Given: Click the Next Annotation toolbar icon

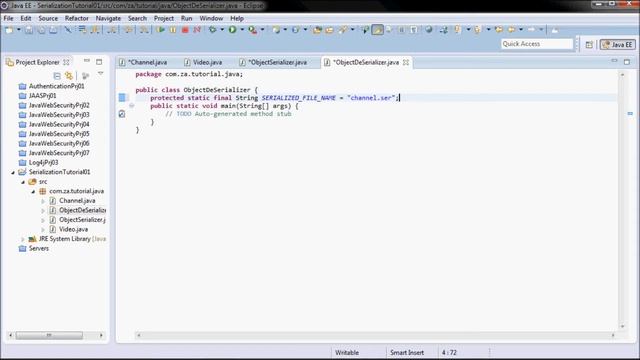Looking at the screenshot, I should pos(457,30).
